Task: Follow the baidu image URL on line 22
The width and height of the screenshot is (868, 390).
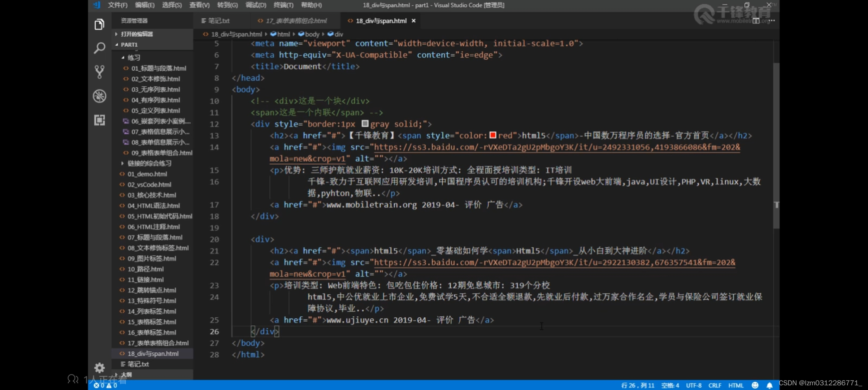Action: [x=554, y=263]
